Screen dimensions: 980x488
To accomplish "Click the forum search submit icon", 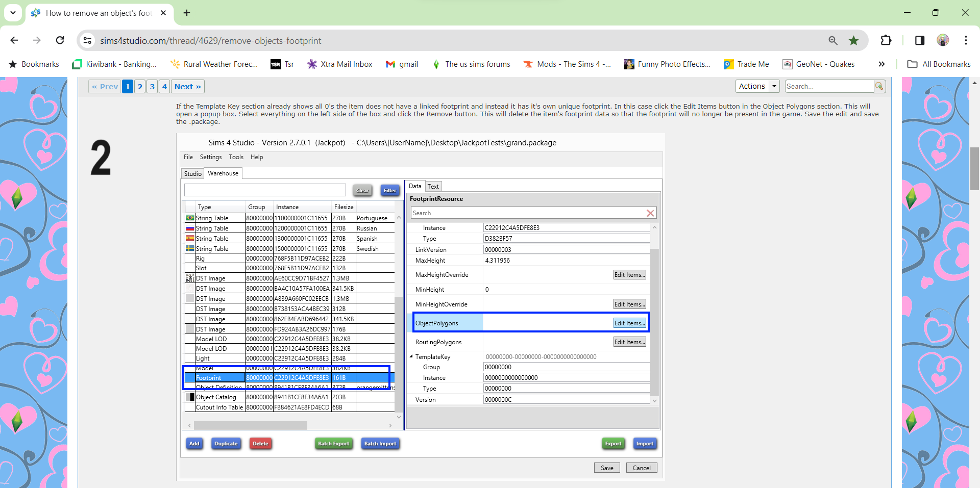I will (x=879, y=87).
